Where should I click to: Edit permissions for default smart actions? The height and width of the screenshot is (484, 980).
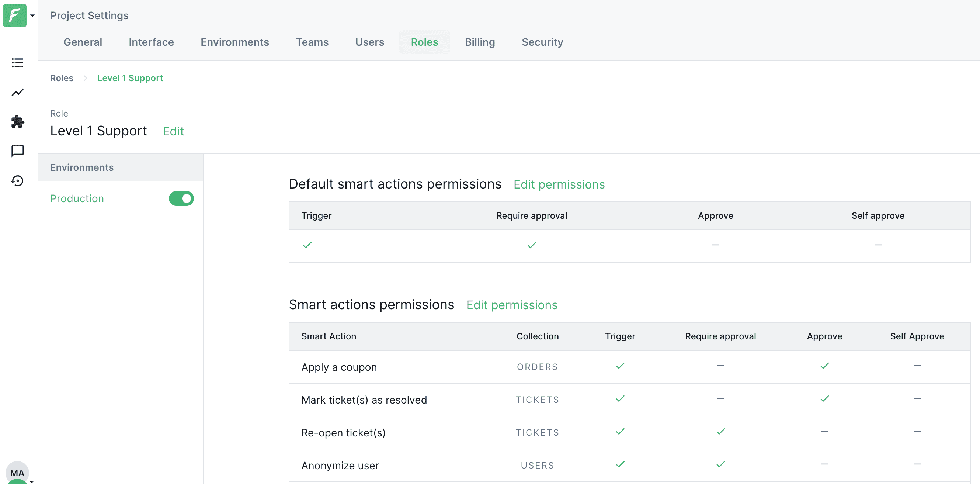click(x=559, y=184)
